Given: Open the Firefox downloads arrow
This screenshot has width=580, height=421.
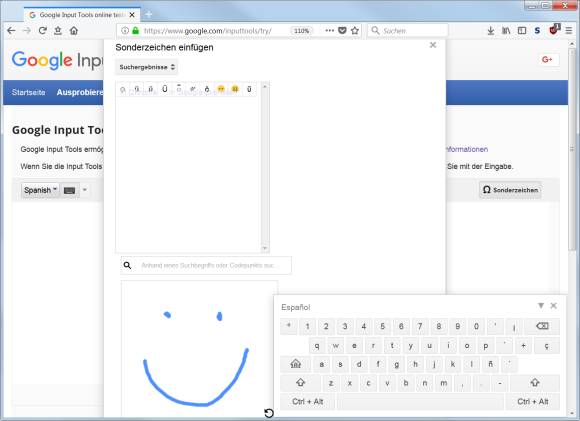Looking at the screenshot, I should tap(490, 31).
